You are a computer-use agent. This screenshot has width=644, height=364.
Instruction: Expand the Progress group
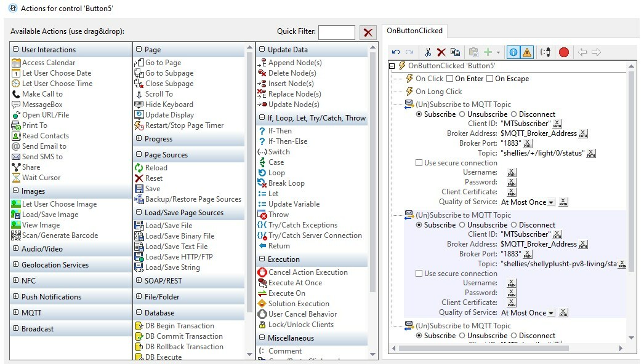[139, 139]
